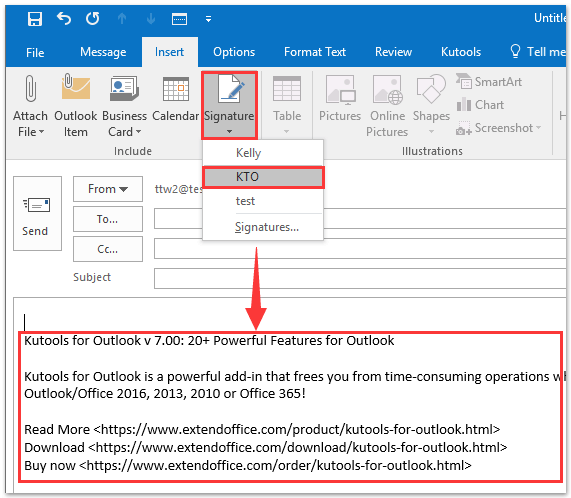571x498 pixels.
Task: Insert an Outlook Item
Action: coord(75,106)
